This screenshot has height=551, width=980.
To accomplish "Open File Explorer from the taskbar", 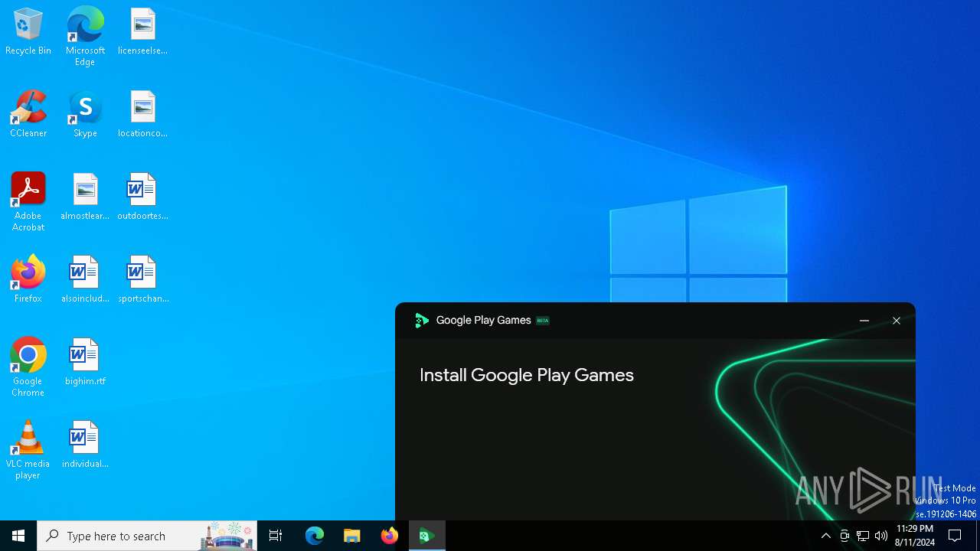I will click(x=352, y=536).
